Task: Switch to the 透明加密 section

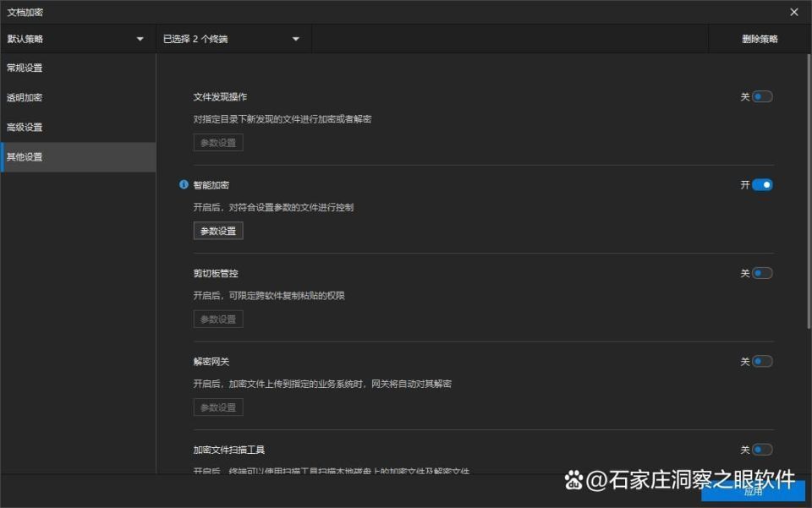Action: coord(78,98)
